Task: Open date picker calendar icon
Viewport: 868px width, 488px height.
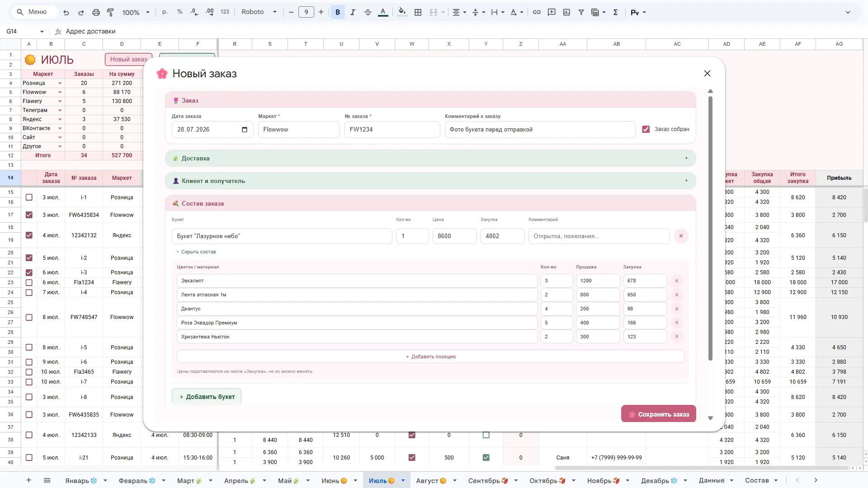Action: [x=245, y=130]
